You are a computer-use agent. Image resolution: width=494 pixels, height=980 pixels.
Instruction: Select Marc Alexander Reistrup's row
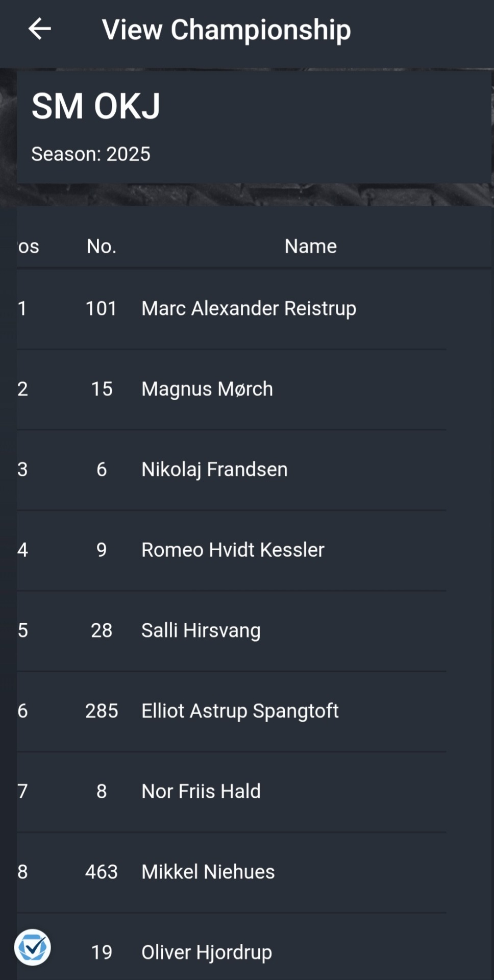249,308
